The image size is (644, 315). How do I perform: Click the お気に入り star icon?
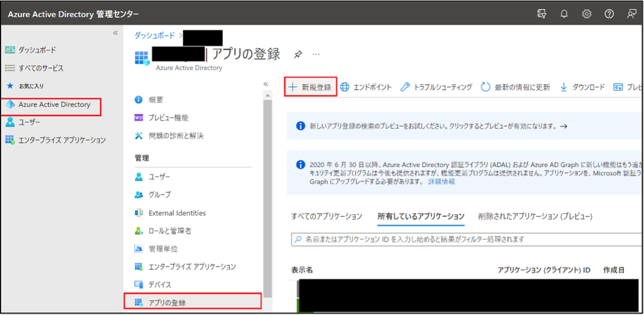(x=10, y=86)
